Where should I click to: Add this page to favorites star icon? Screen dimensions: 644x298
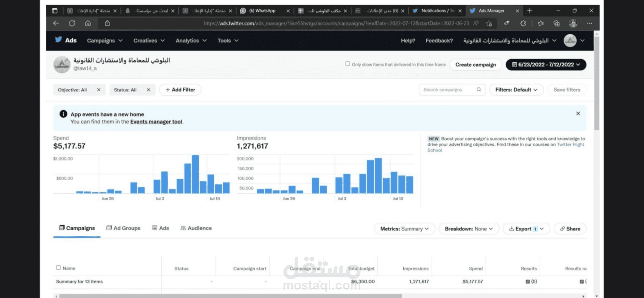click(489, 23)
